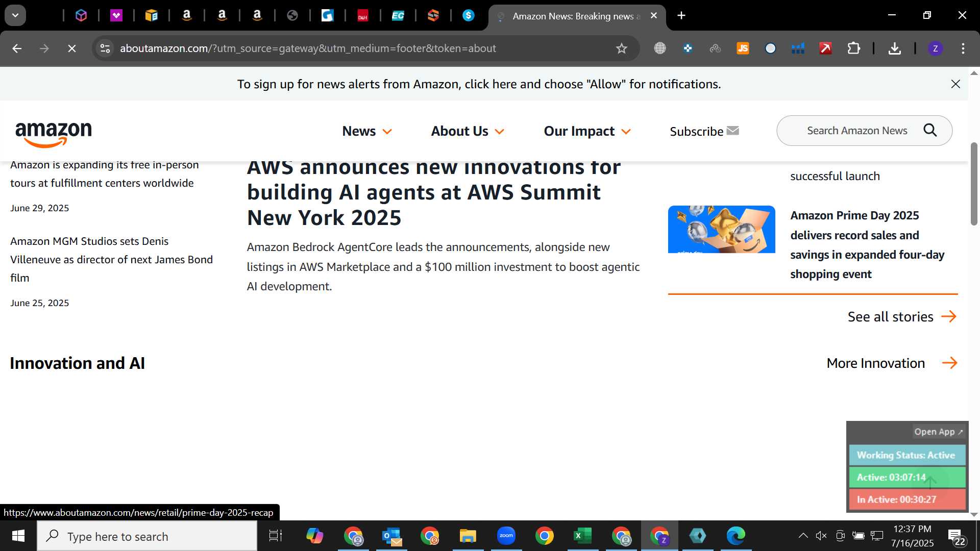Open the red pickaxe extension
The image size is (980, 551).
[825, 48]
